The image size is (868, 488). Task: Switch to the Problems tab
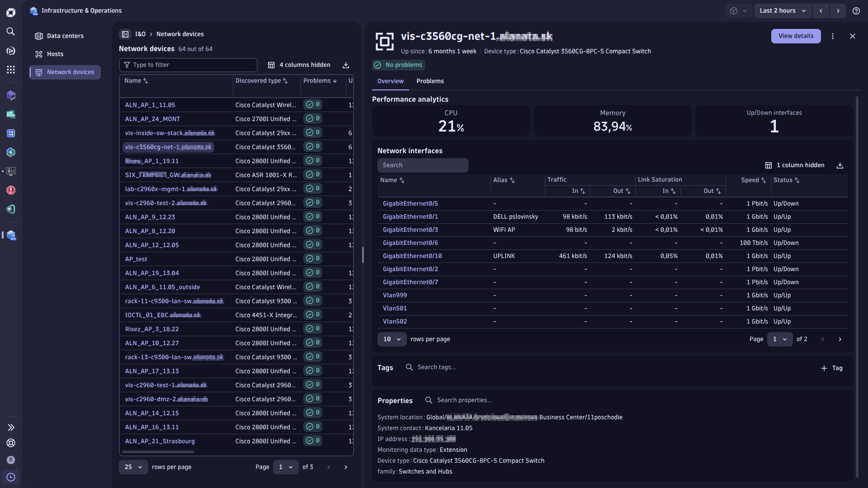[x=430, y=81]
